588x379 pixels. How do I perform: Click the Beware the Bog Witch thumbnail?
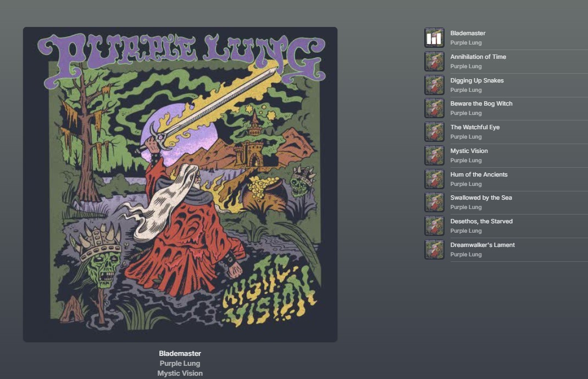(434, 108)
